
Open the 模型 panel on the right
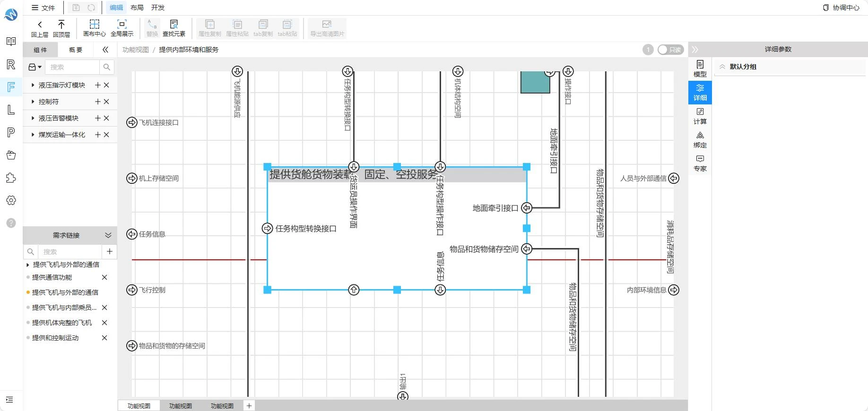tap(700, 68)
